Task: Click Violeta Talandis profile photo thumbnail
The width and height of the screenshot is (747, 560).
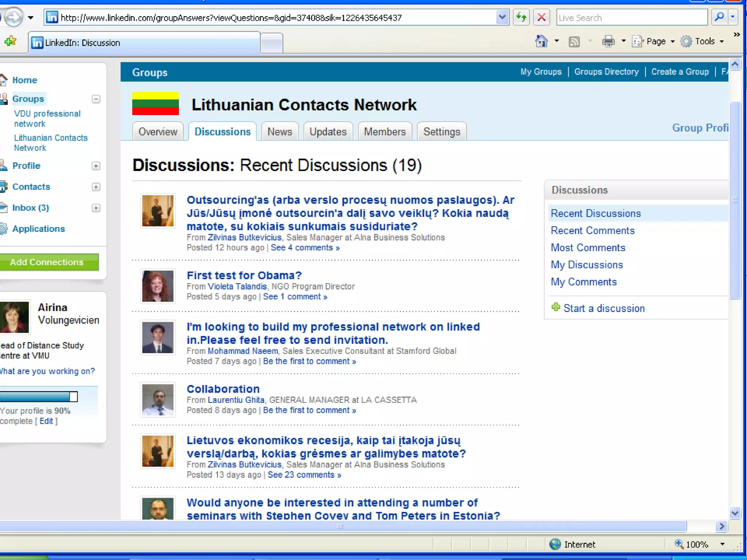Action: [158, 286]
